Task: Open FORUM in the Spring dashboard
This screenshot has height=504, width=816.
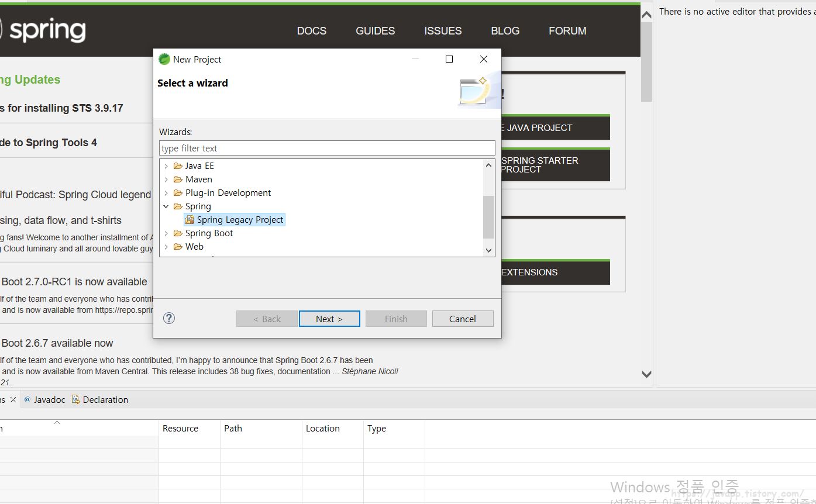Action: tap(567, 31)
